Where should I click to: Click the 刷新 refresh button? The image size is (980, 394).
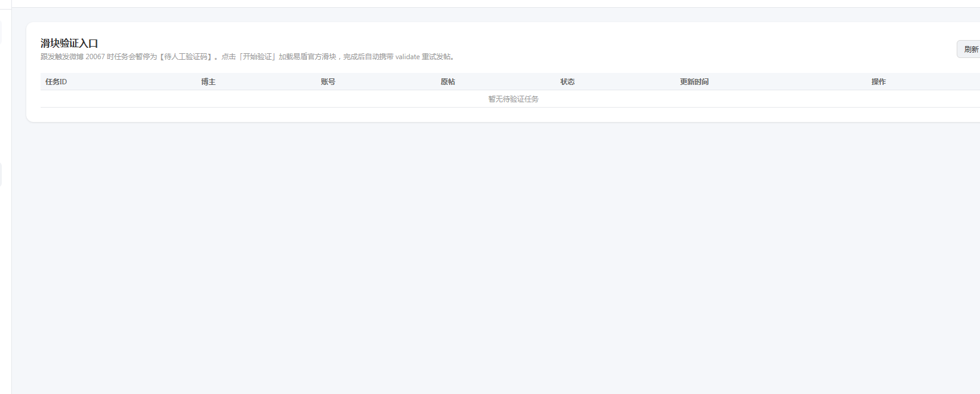pyautogui.click(x=969, y=49)
